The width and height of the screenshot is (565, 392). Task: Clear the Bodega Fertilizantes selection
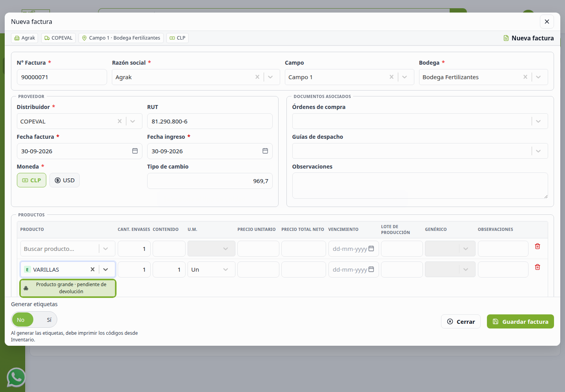[525, 77]
